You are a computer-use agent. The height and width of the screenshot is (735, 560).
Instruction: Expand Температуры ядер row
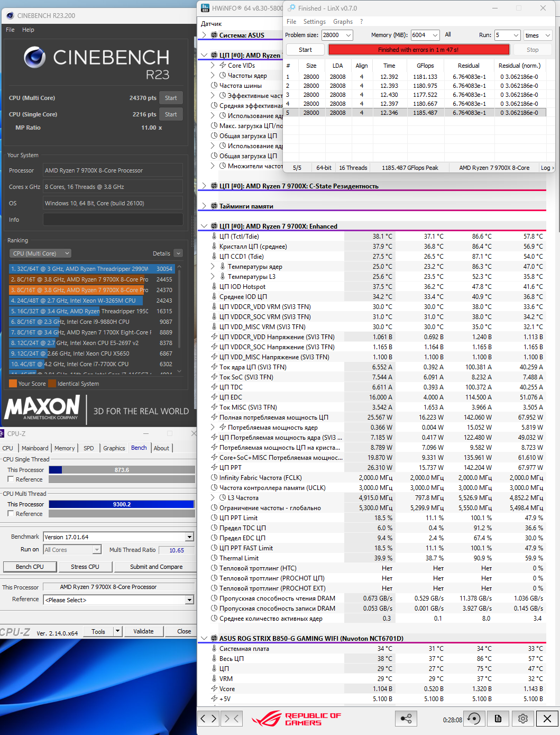(x=213, y=267)
